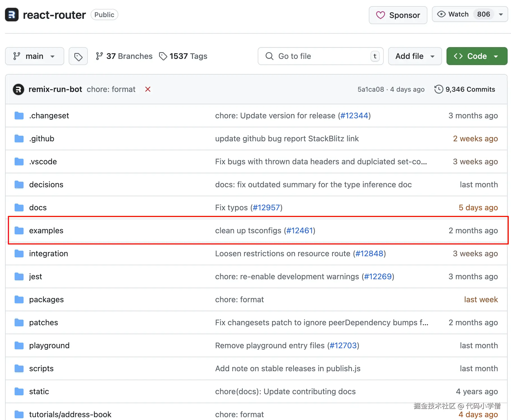Open the green Code menu button

coord(477,56)
